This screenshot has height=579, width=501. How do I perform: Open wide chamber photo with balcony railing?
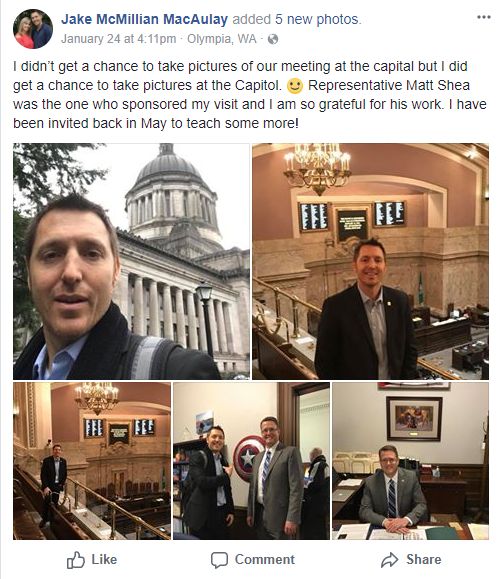coord(92,461)
